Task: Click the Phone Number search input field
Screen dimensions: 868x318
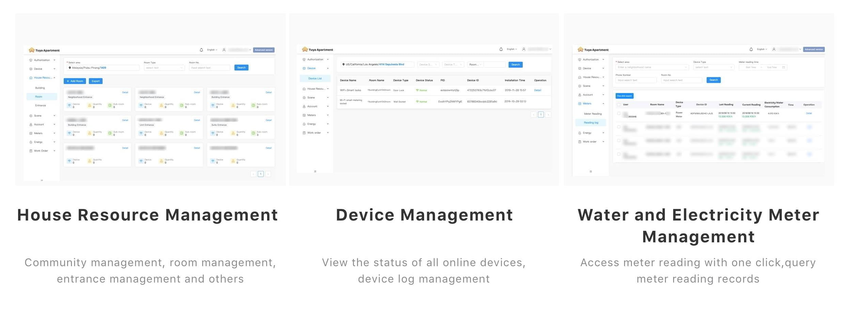Action: [636, 80]
